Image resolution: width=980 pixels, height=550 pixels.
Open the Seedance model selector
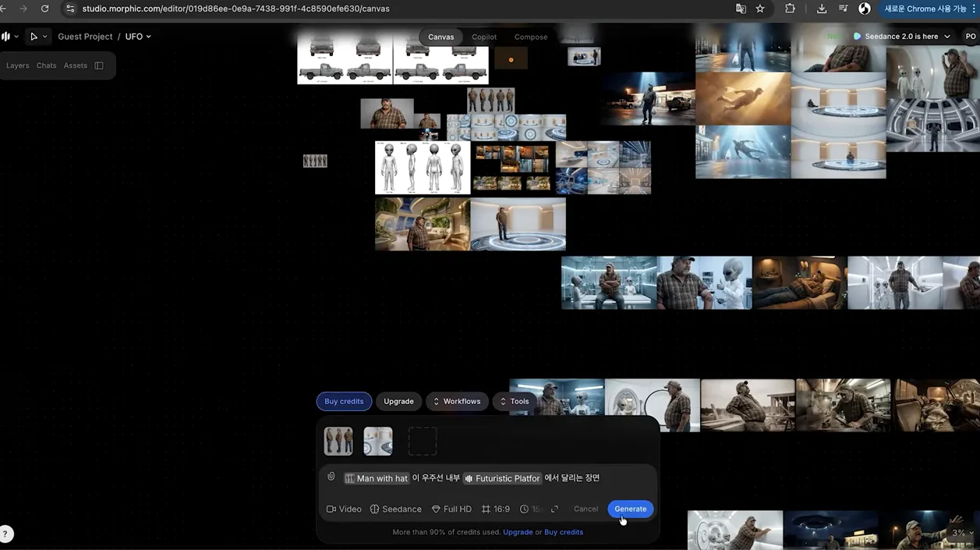pyautogui.click(x=395, y=509)
